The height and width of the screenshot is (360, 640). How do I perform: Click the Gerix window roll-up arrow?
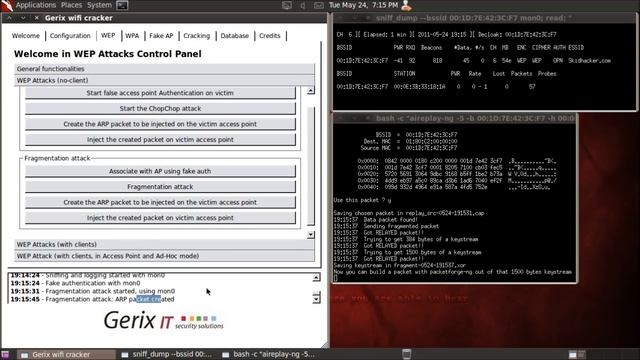(9, 18)
